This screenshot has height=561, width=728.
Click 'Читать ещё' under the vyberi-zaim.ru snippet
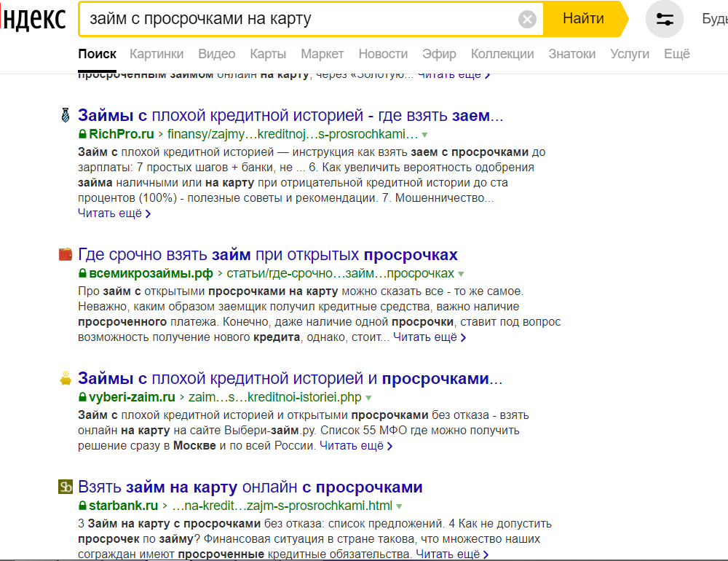tap(356, 446)
